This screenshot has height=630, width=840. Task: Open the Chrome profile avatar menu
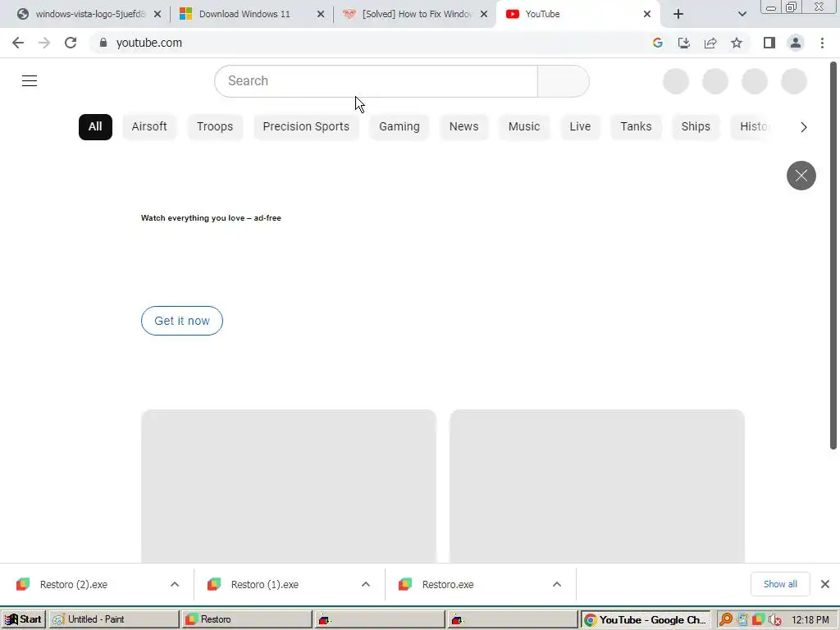pyautogui.click(x=796, y=43)
